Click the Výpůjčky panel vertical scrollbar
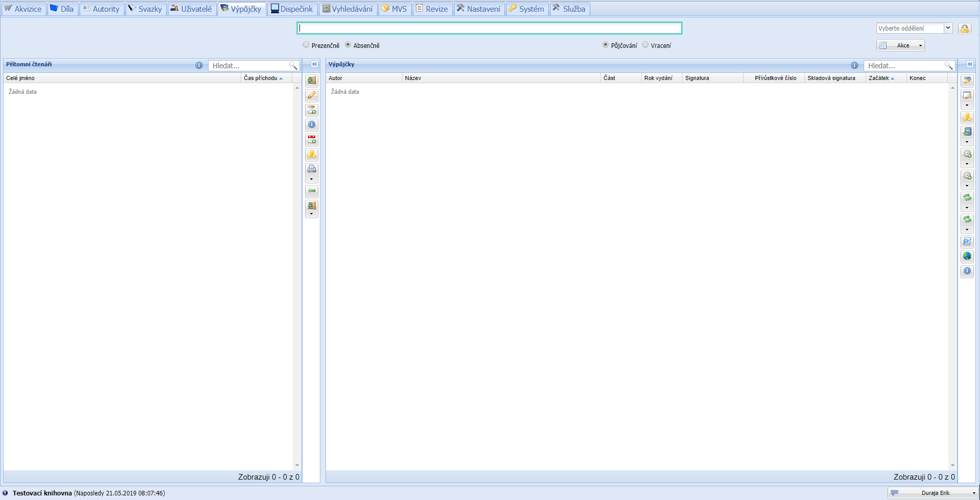 952,275
